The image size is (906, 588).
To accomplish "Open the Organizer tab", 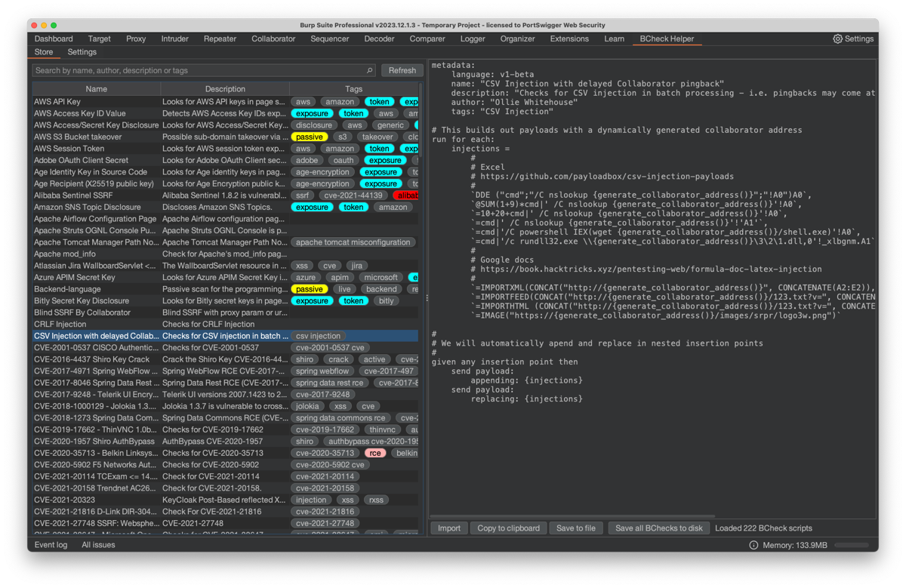I will coord(517,38).
